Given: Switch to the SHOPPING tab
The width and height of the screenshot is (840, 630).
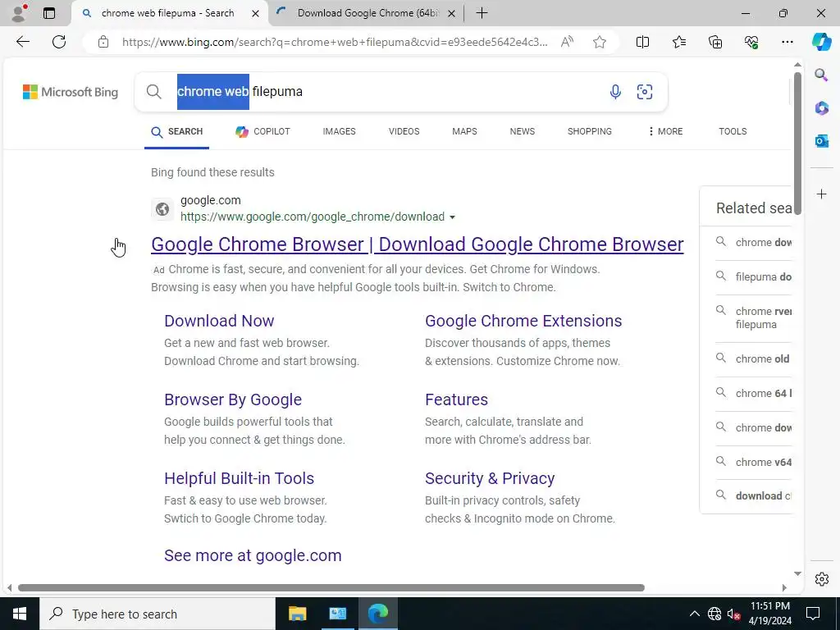Looking at the screenshot, I should tap(589, 131).
